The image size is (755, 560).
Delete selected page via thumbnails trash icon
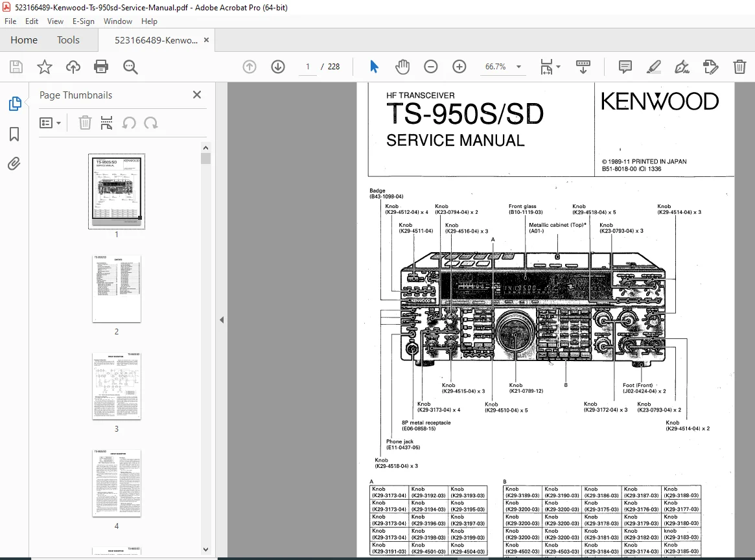85,122
